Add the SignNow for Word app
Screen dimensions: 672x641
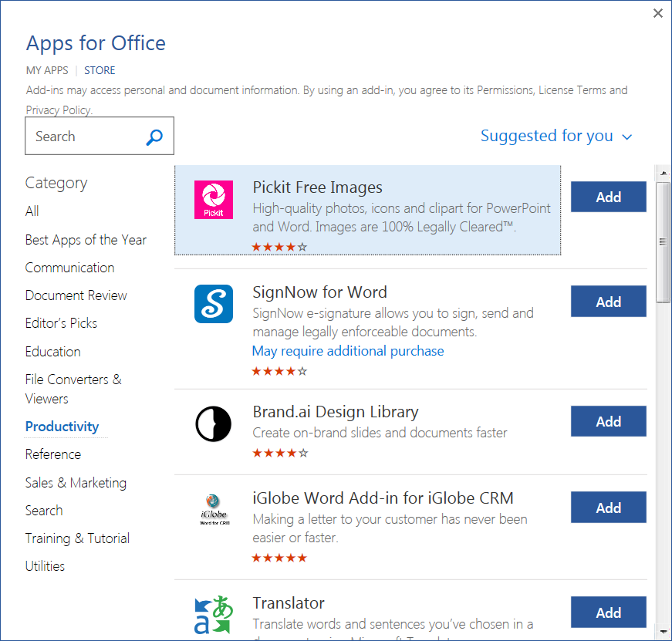608,302
